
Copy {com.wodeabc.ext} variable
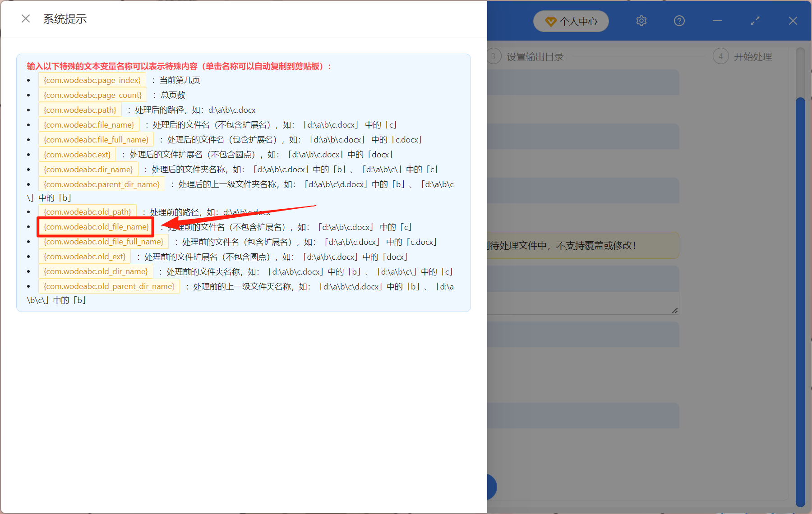(x=77, y=154)
